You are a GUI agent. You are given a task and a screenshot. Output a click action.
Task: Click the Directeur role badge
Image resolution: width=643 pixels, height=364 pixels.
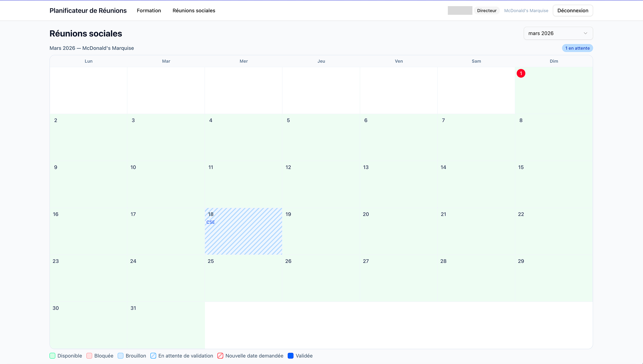coord(486,10)
